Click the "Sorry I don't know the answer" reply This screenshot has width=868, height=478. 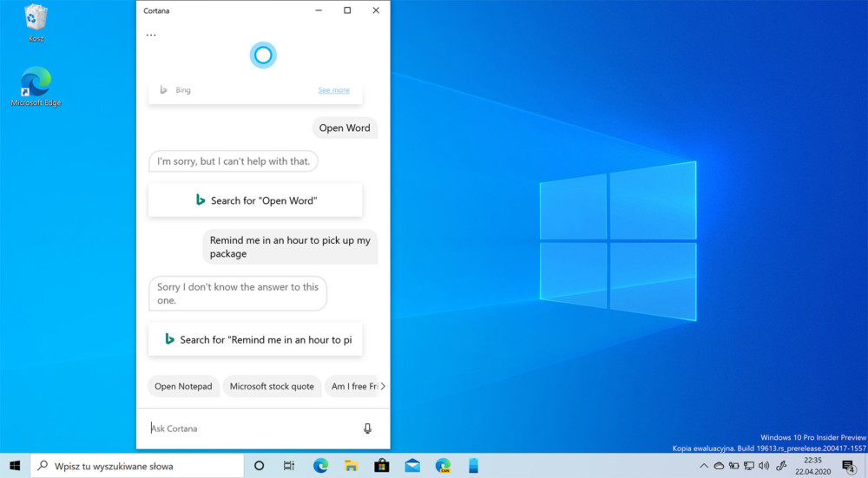coord(238,293)
